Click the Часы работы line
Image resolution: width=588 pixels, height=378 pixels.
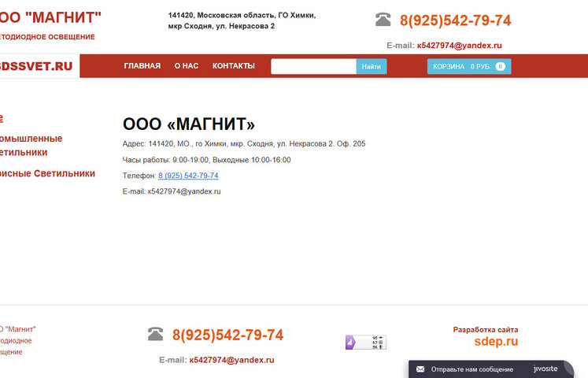[206, 160]
